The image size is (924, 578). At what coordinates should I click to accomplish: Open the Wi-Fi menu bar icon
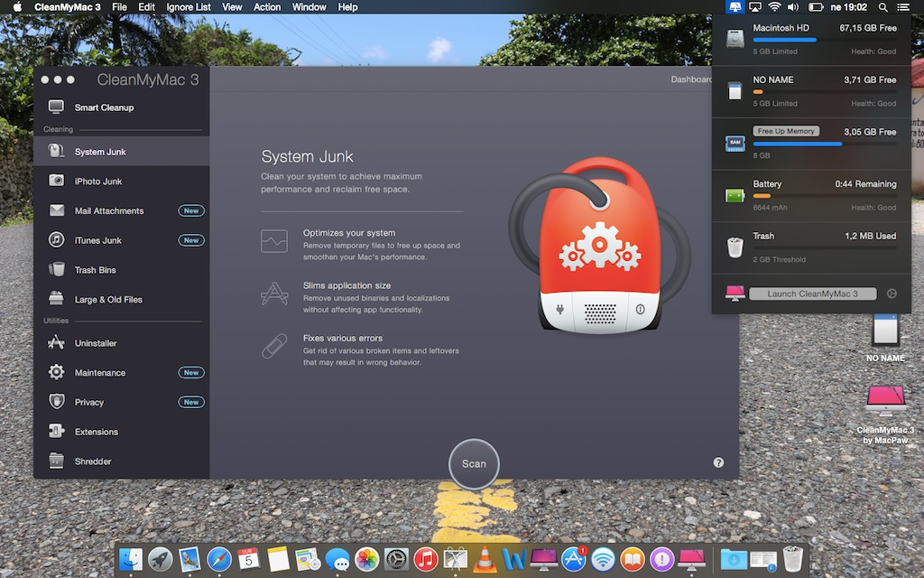775,7
